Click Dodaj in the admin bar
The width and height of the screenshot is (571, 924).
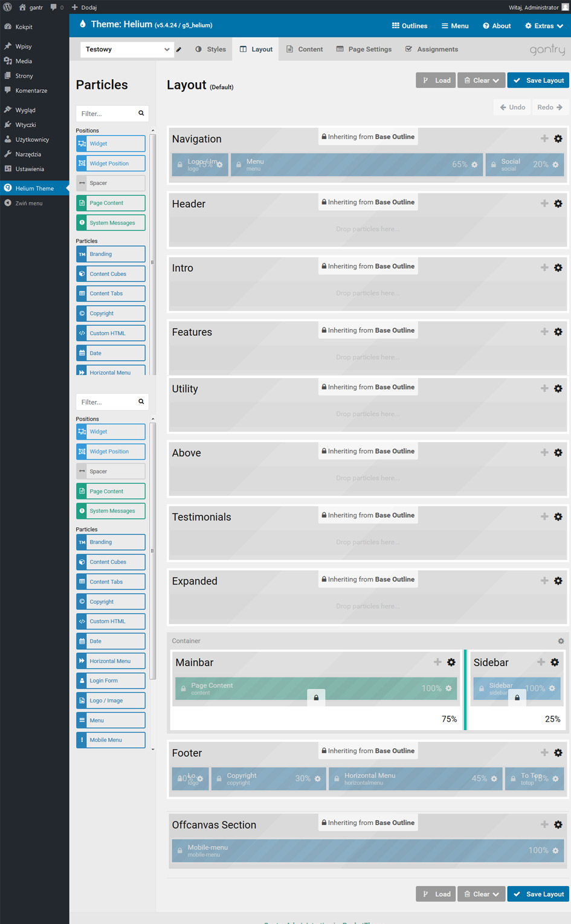[x=84, y=7]
